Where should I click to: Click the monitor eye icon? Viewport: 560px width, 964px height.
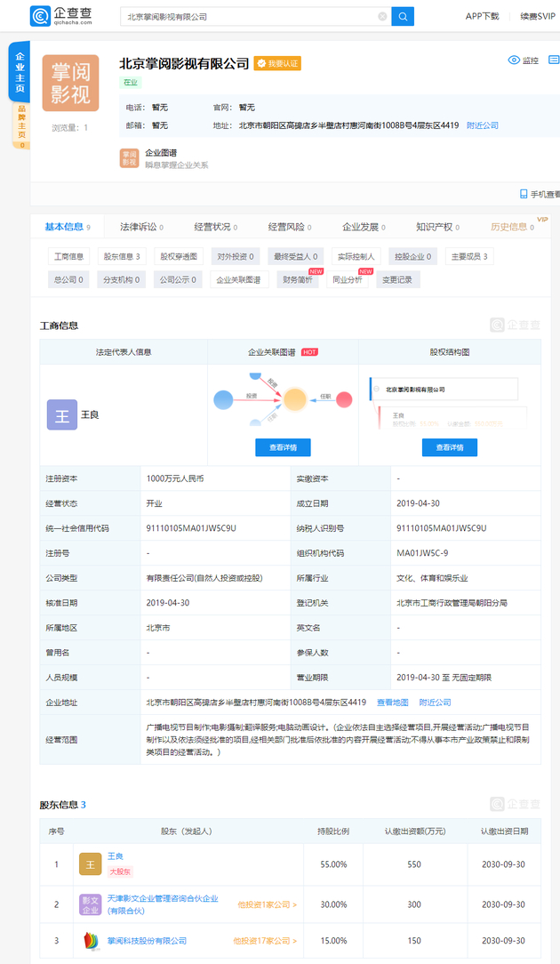click(514, 60)
